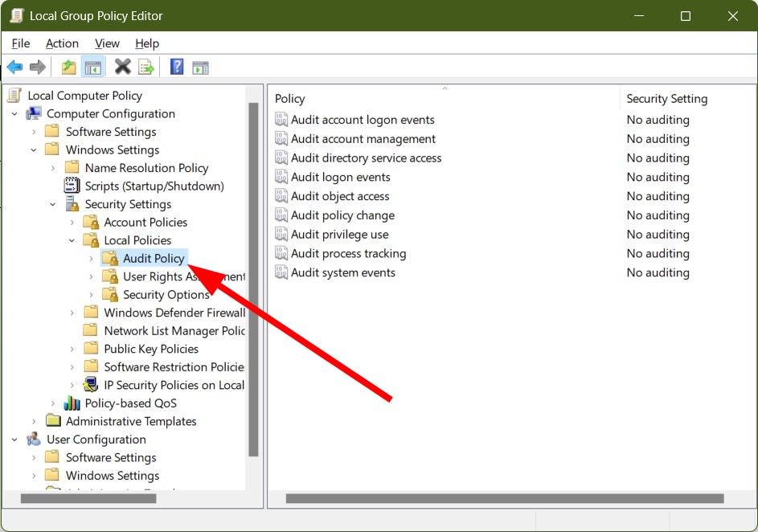Click 'No auditing' for Audit policy change
758x532 pixels.
pos(658,215)
